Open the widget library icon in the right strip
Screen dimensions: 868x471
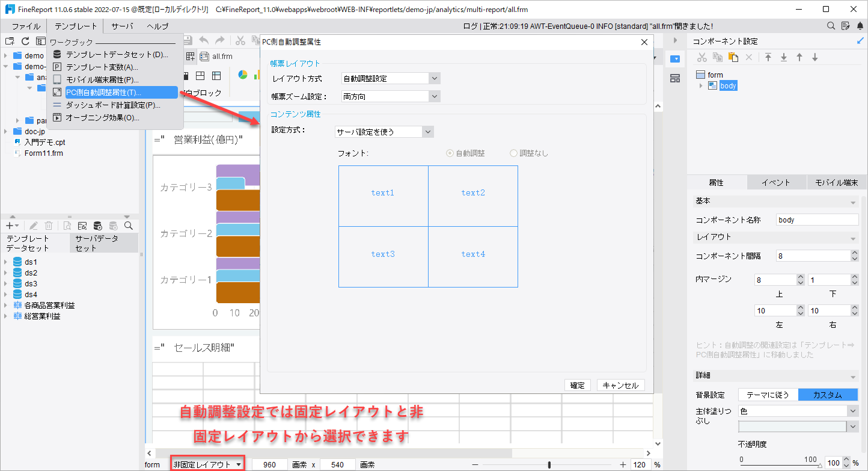click(674, 79)
